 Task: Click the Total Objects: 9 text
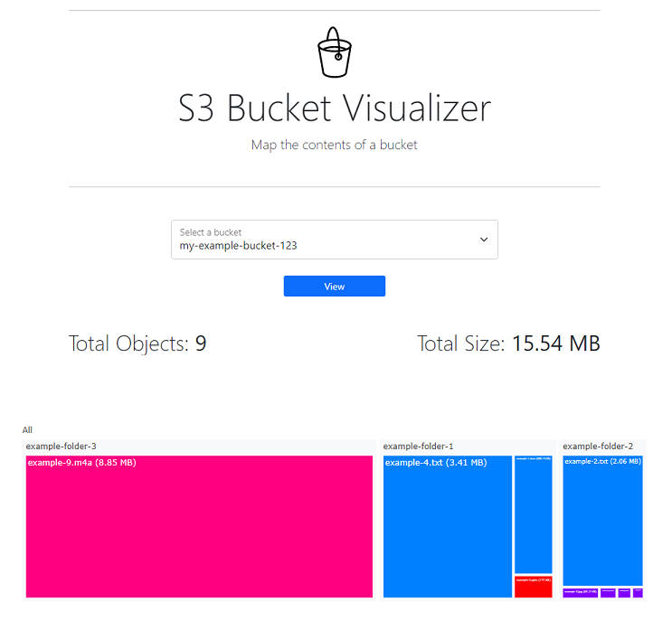pos(137,343)
